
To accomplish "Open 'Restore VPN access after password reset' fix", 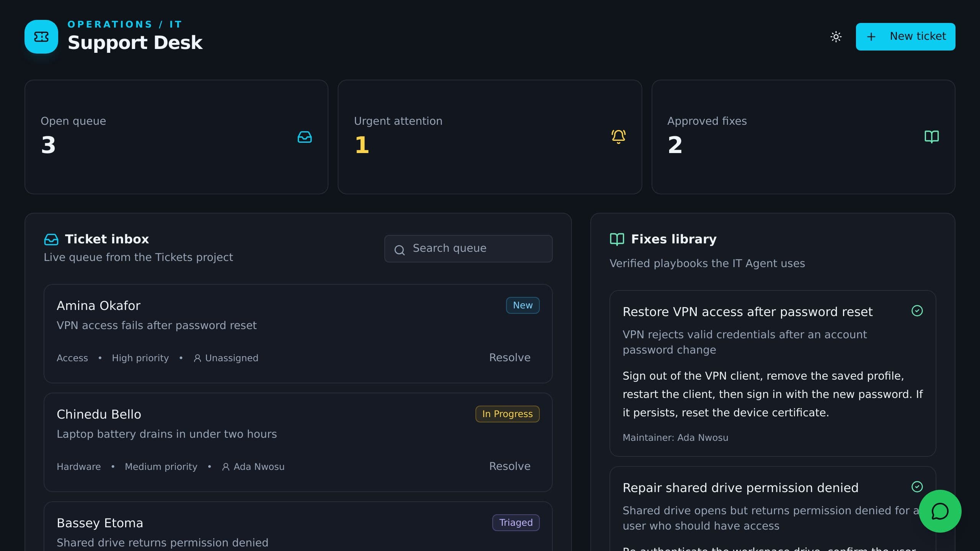I will click(x=747, y=312).
